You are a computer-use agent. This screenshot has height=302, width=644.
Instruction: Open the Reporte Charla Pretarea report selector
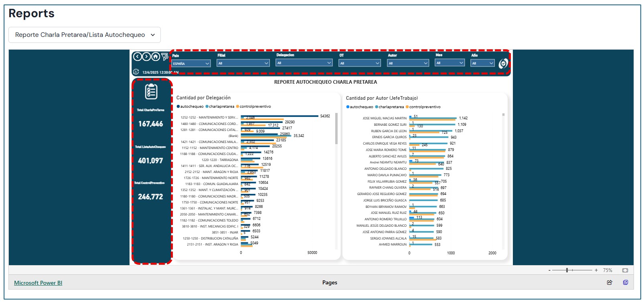click(85, 35)
